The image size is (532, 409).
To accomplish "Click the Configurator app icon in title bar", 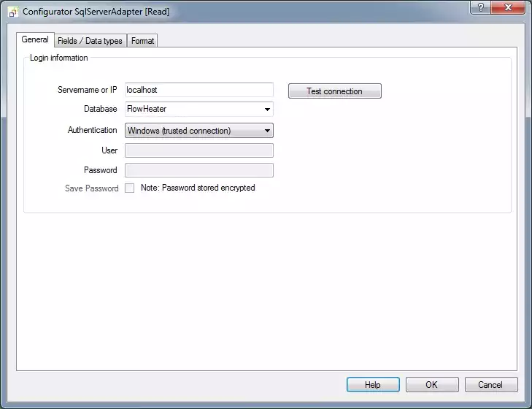I will pyautogui.click(x=13, y=12).
